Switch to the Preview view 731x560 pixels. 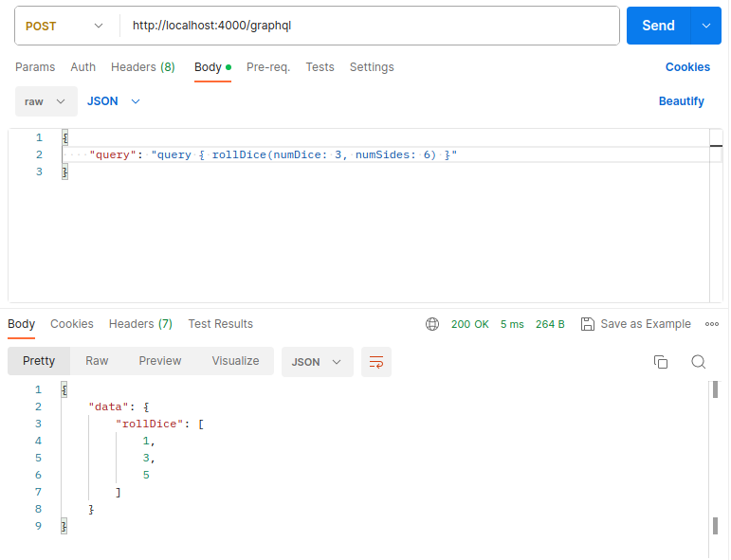pyautogui.click(x=160, y=361)
